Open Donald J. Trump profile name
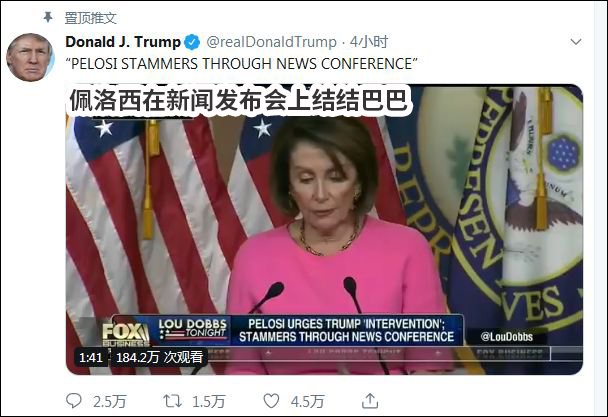The image size is (608, 417). 123,42
